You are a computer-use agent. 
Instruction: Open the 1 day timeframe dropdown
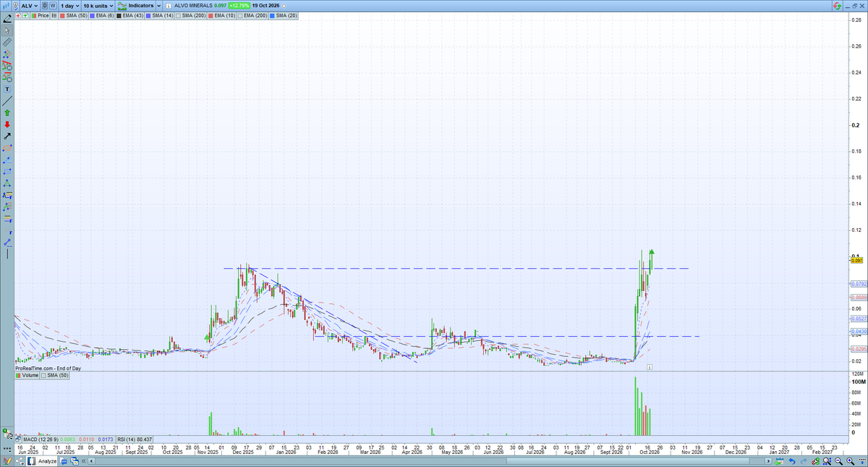(x=70, y=6)
